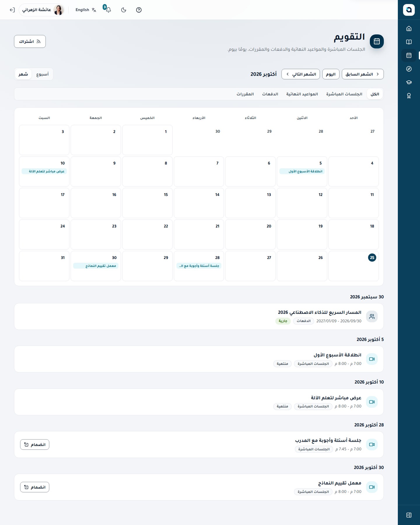Click the اشتراك subscribe button

[x=30, y=41]
